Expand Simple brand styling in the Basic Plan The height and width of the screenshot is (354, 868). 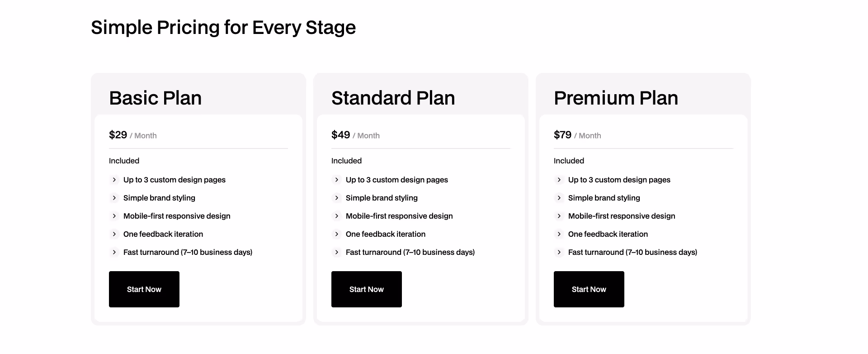pyautogui.click(x=114, y=198)
